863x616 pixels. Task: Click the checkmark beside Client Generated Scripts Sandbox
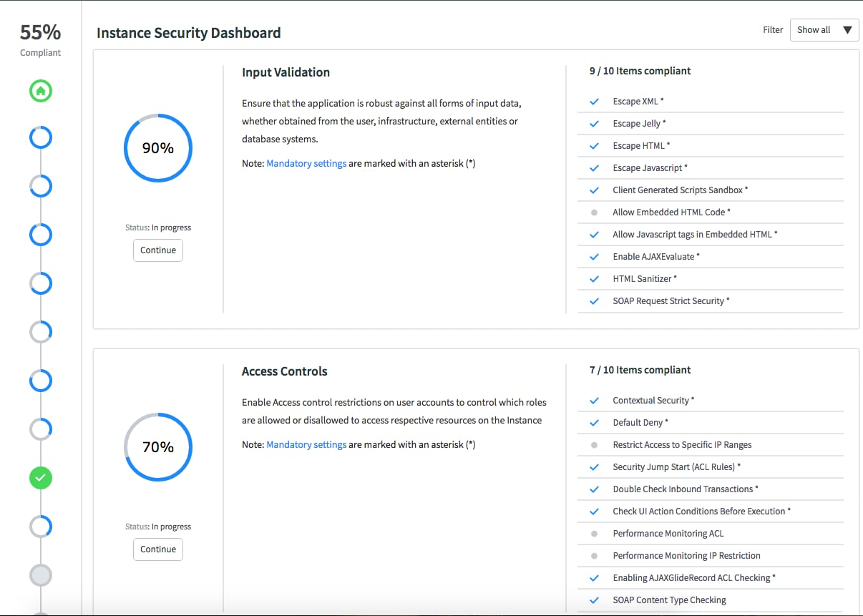coord(594,190)
